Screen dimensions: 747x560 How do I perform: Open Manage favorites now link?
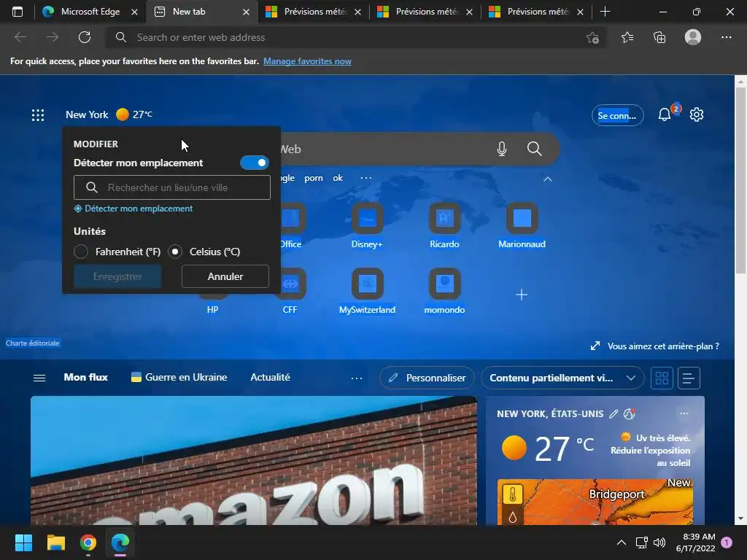(x=307, y=61)
